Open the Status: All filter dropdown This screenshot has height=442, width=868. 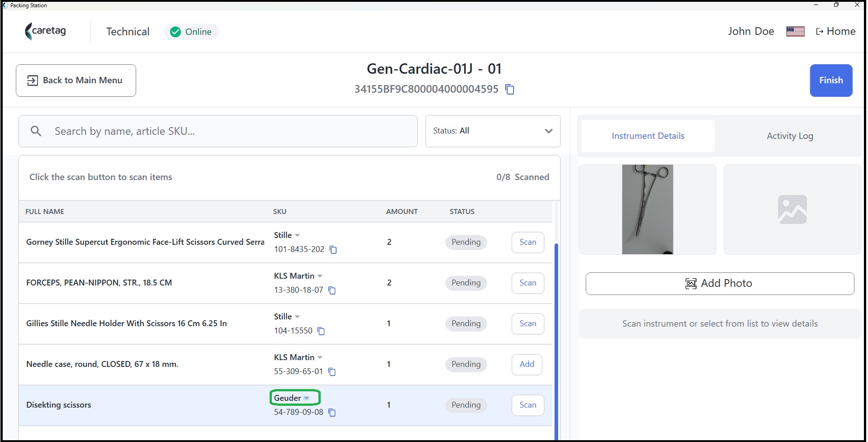[493, 131]
